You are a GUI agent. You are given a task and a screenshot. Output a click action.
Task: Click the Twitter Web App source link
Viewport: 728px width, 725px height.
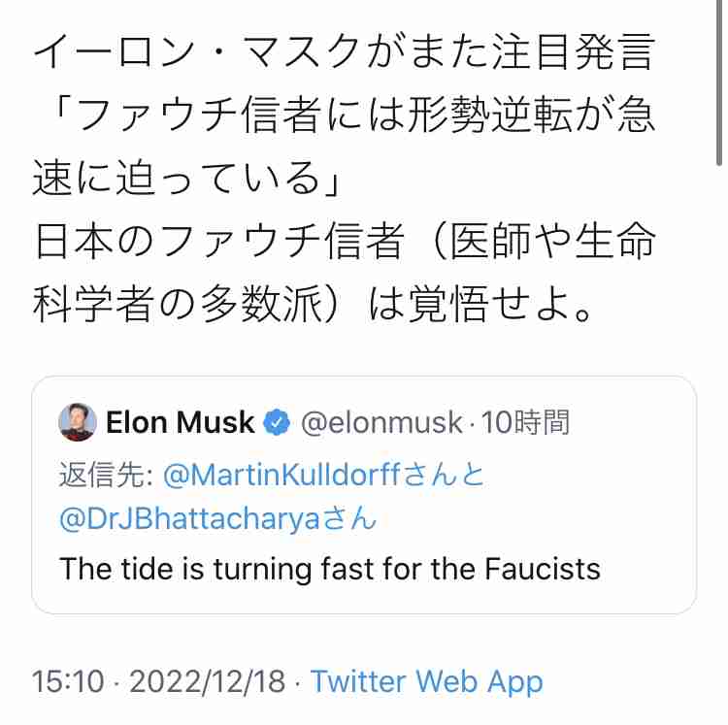point(426,681)
